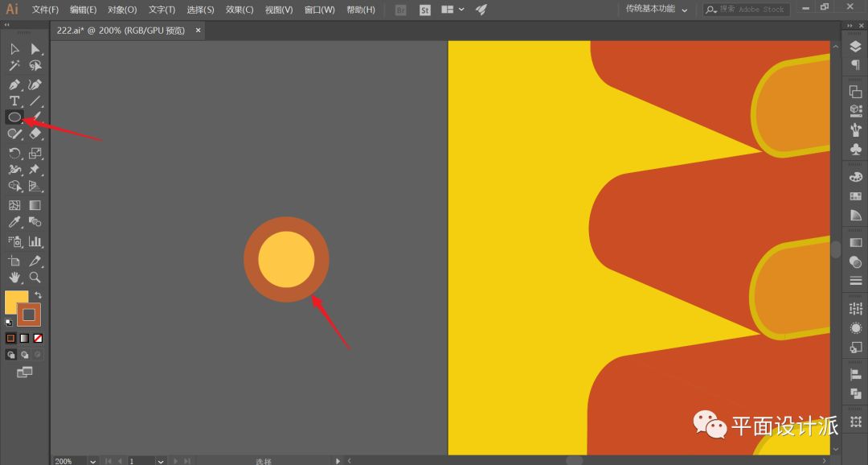Switch paint mode to Gradient
The image size is (868, 465).
(24, 338)
